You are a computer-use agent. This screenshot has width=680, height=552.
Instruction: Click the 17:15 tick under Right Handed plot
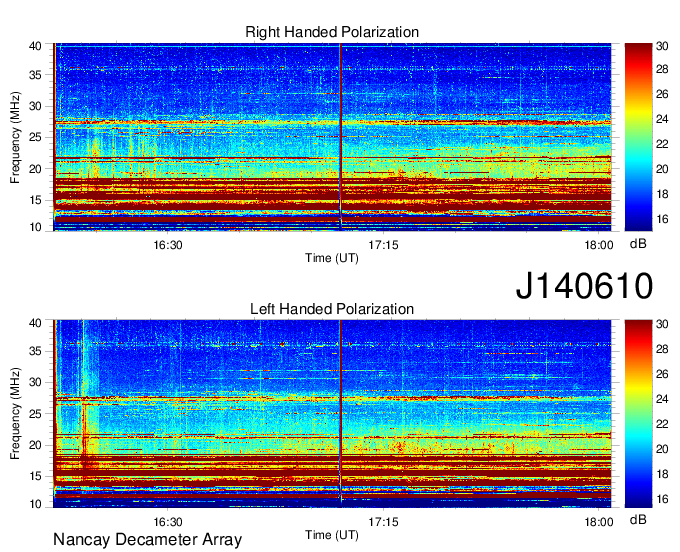383,245
